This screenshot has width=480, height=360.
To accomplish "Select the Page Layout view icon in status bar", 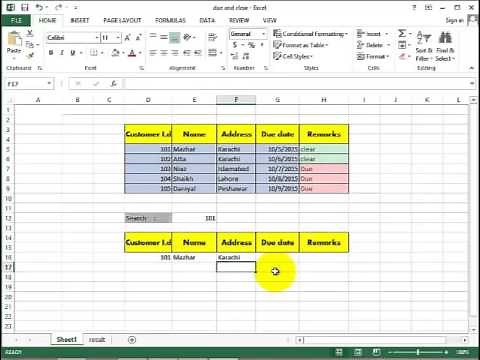I will pos(358,352).
